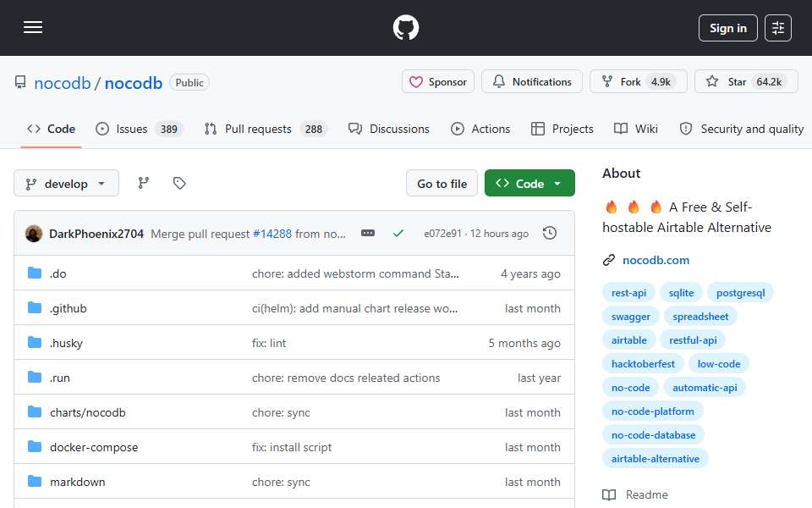The width and height of the screenshot is (812, 508).
Task: Open the 'fix: lint' commit message
Action: click(269, 343)
